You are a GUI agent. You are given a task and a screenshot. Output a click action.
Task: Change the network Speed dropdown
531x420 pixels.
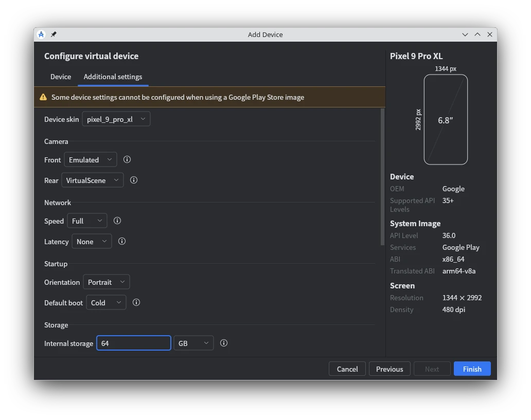[x=87, y=221]
